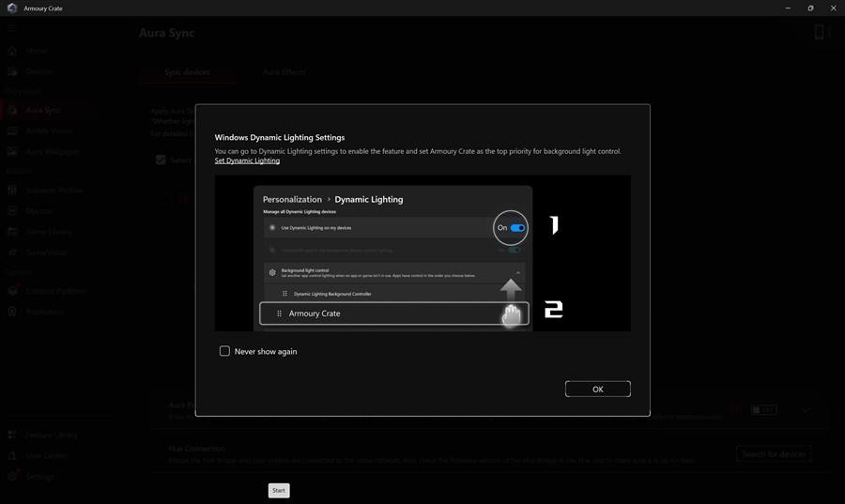Expand the chevron beside the OFF toggle
The image size is (845, 504).
coord(806,410)
